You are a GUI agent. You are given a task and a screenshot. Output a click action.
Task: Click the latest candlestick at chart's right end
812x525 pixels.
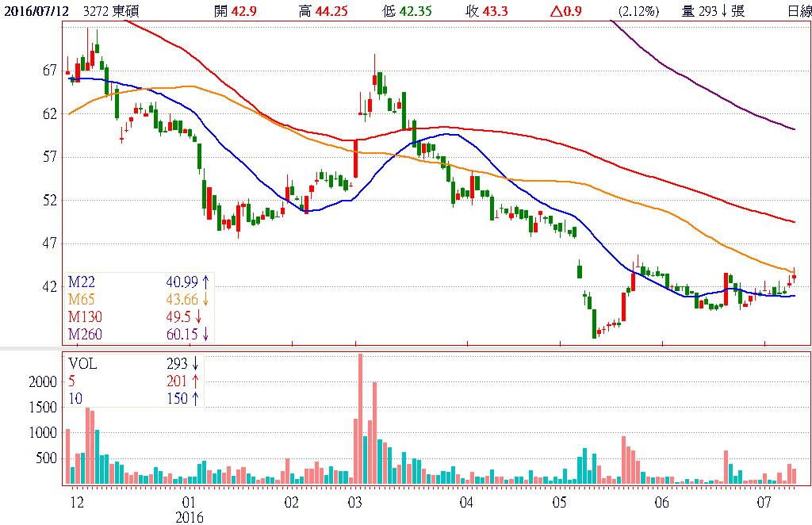point(794,277)
